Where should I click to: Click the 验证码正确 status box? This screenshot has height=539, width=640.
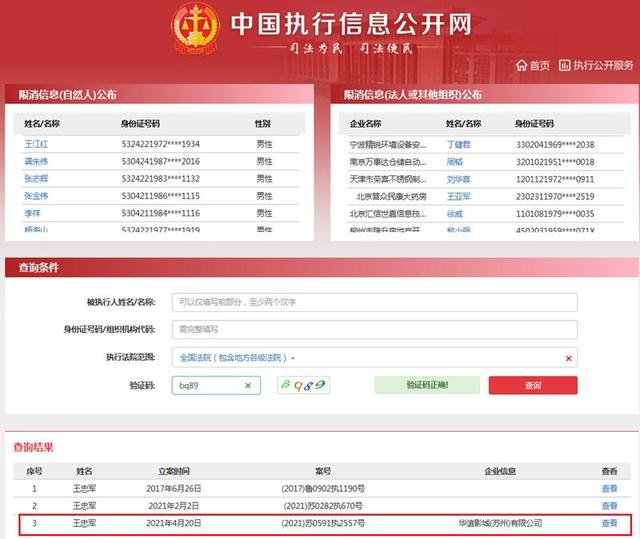[427, 385]
